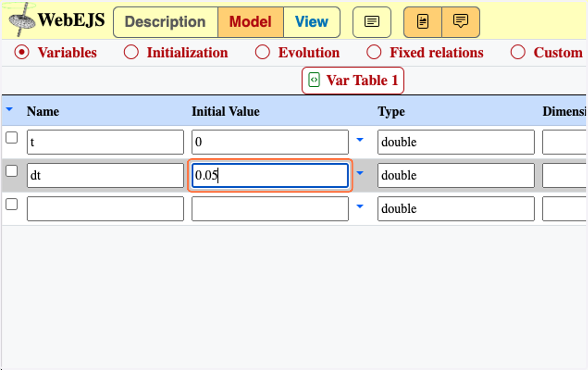Viewport: 588px width, 370px height.
Task: Click the WebEJS logo icon
Action: pos(22,19)
